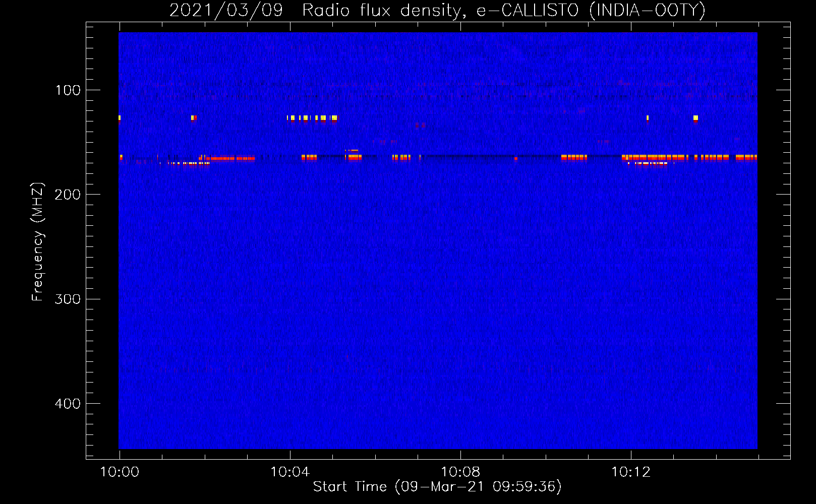Click the '10:04' time tick label
The image size is (816, 504).
tap(290, 472)
